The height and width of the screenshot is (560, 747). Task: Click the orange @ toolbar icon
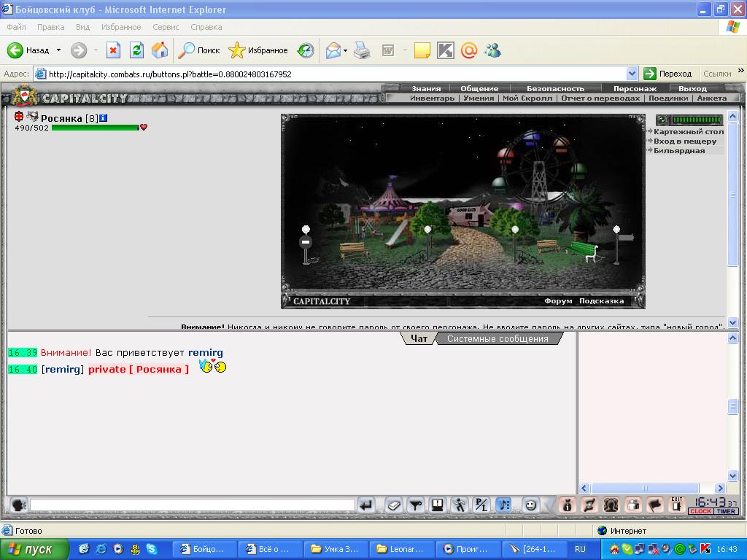469,50
